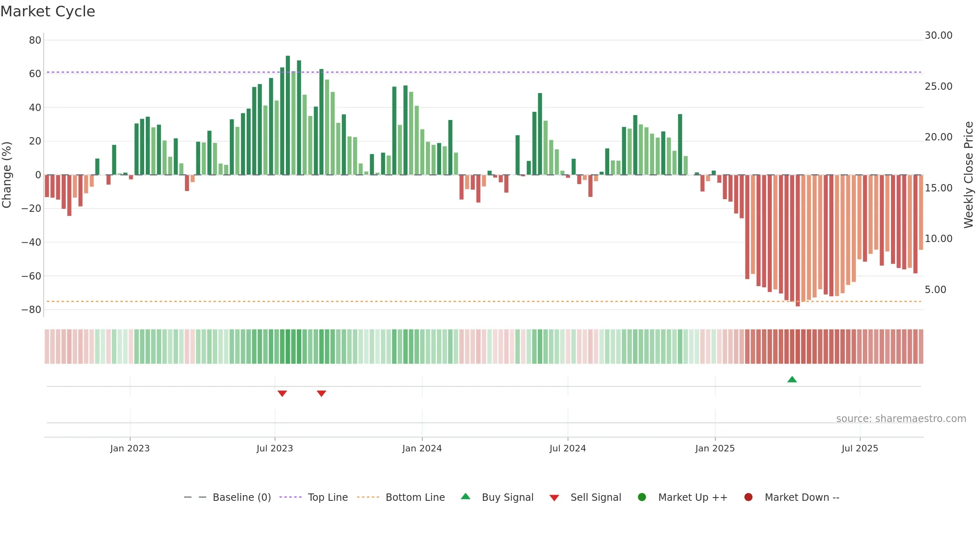Toggle the Market Up ++ legend entry
Viewport: 980px width, 551px height.
point(683,497)
